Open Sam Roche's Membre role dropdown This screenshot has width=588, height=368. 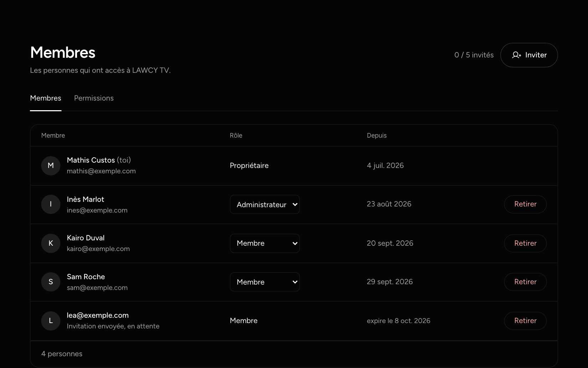265,282
